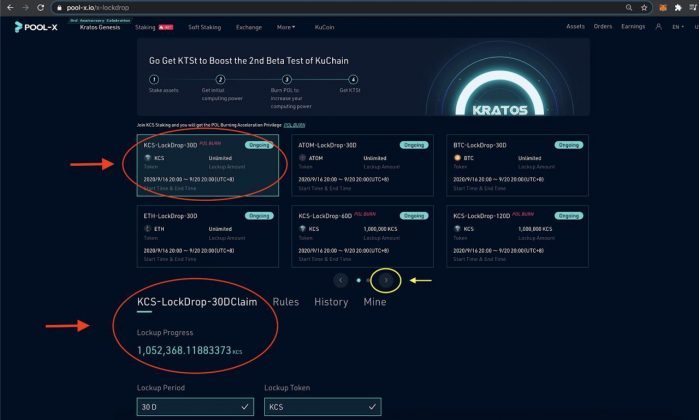Click step 1 Stake assets circle
Viewport: 699px width, 420px height.
coord(154,79)
